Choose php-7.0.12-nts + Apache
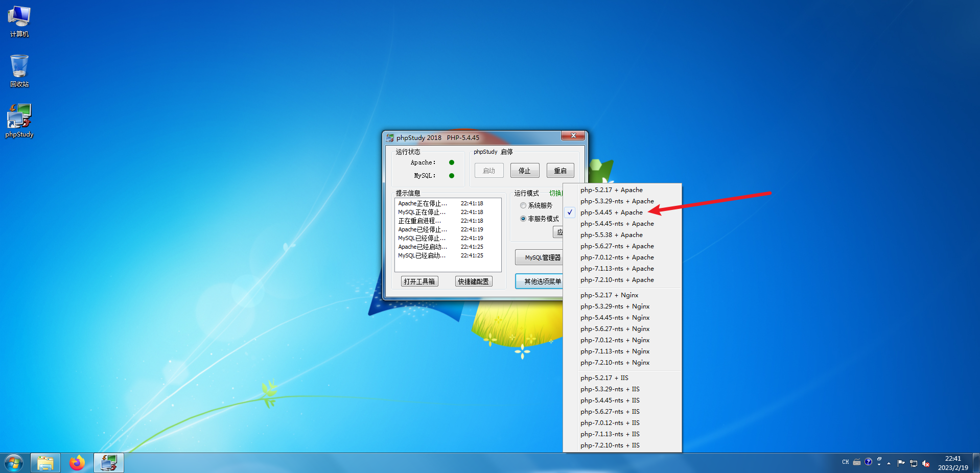 (x=622, y=257)
